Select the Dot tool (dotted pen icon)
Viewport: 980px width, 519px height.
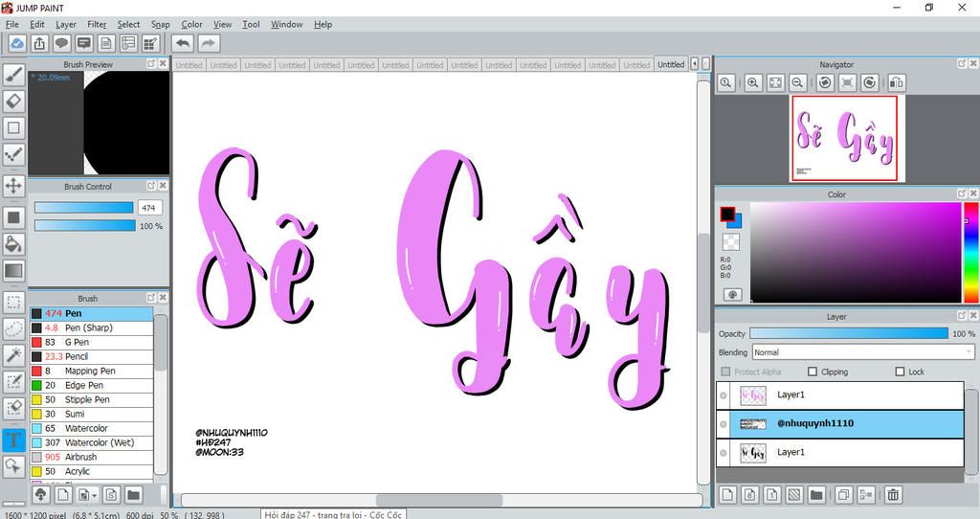pyautogui.click(x=13, y=154)
